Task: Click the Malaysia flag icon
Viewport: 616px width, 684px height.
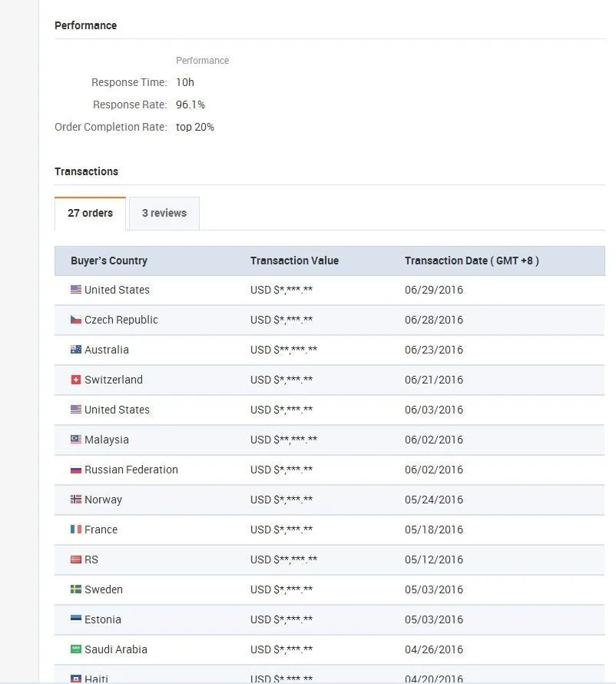Action: click(76, 440)
